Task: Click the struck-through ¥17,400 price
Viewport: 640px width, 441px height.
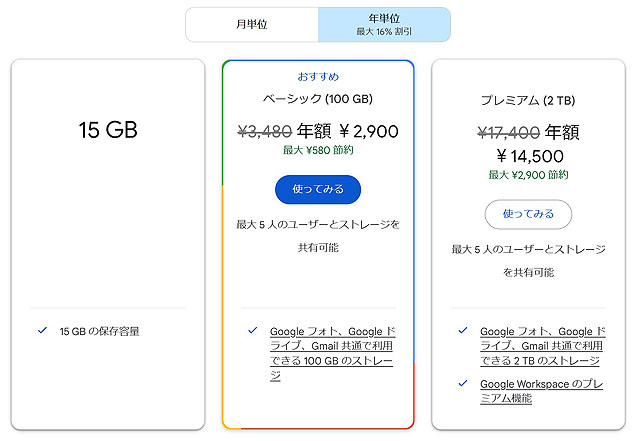Action: tap(508, 132)
